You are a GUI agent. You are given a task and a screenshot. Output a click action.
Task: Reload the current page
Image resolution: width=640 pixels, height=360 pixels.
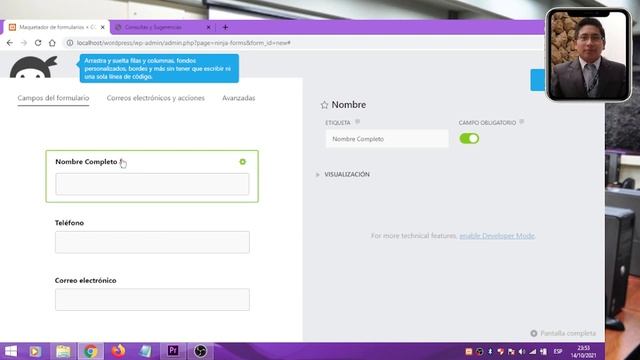click(x=38, y=43)
